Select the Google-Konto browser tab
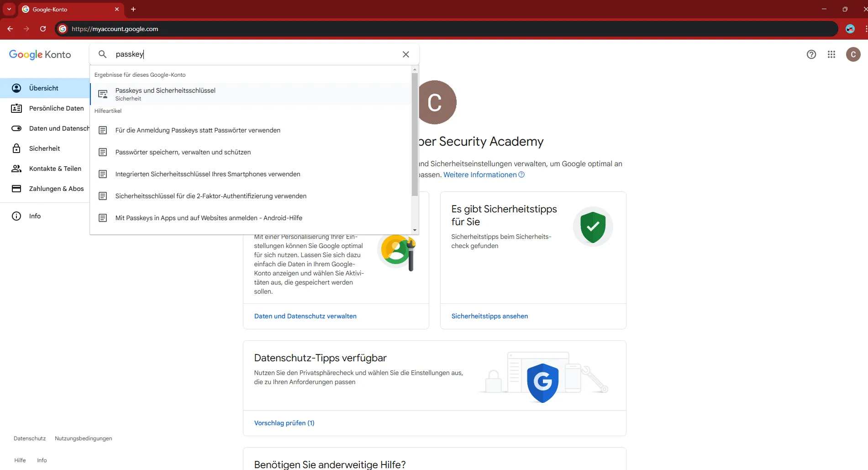 coord(71,9)
